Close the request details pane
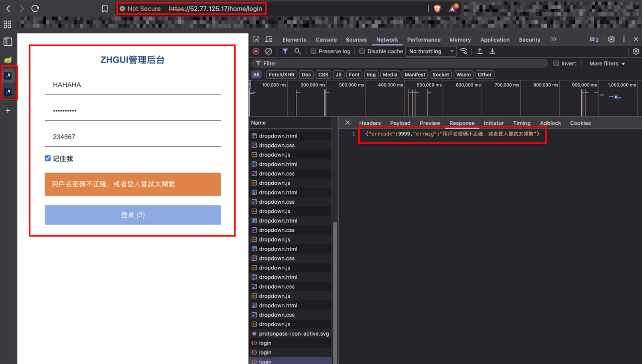 pos(347,123)
